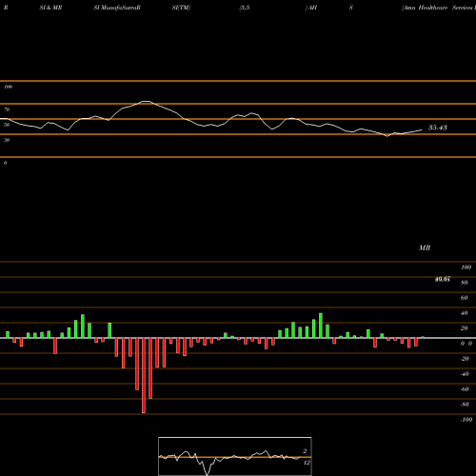The width and height of the screenshot is (476, 476).
Task: Click the 'SI(TM)' header text
Action: pyautogui.click(x=181, y=8)
